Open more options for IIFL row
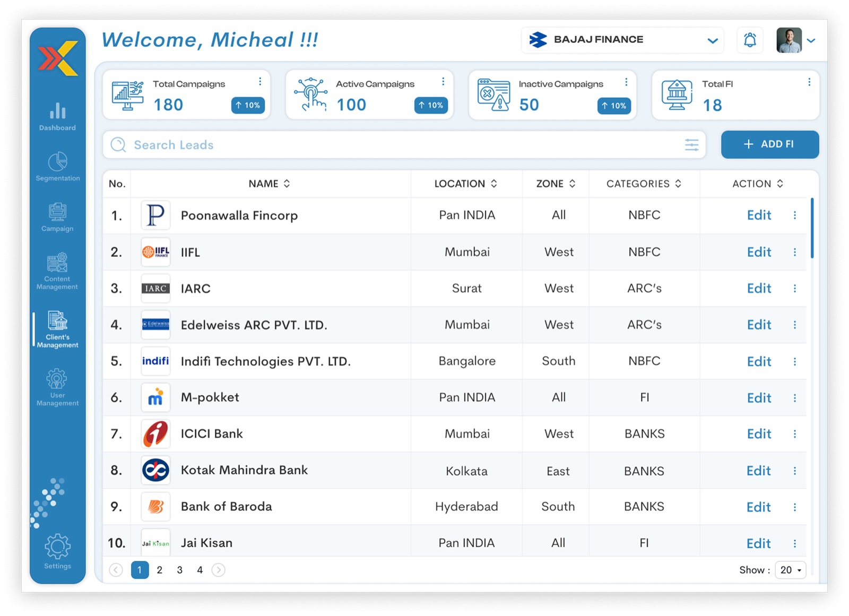This screenshot has width=849, height=616. 795,252
